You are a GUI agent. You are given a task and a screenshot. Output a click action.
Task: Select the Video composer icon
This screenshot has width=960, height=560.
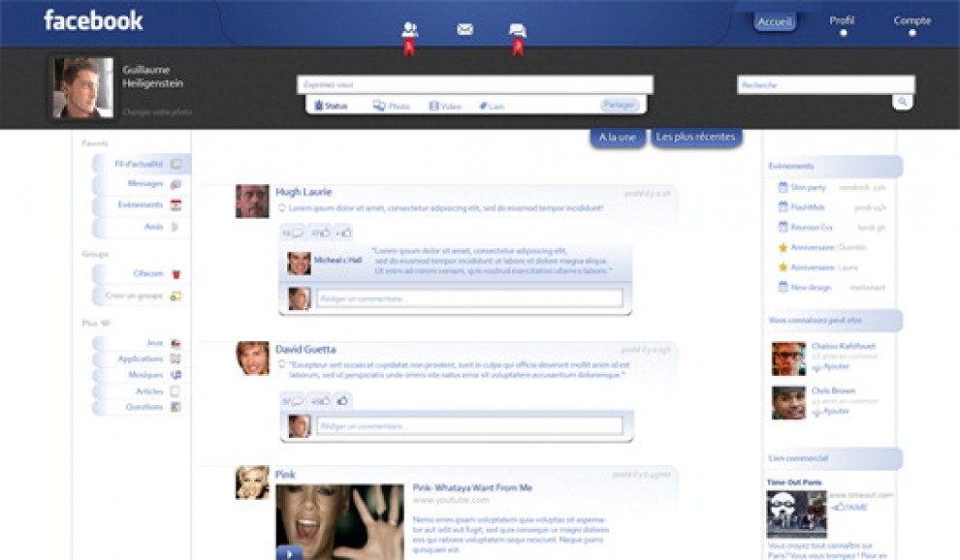coord(433,106)
